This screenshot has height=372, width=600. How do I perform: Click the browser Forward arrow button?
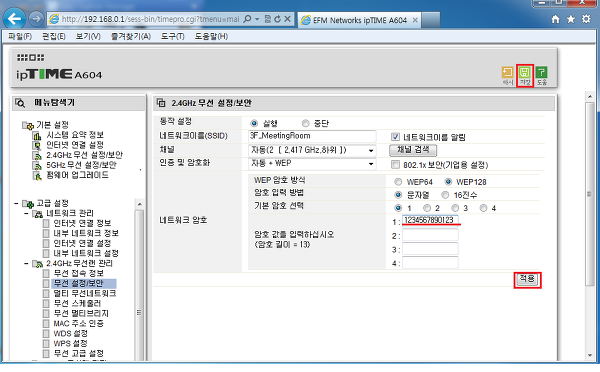pos(36,19)
